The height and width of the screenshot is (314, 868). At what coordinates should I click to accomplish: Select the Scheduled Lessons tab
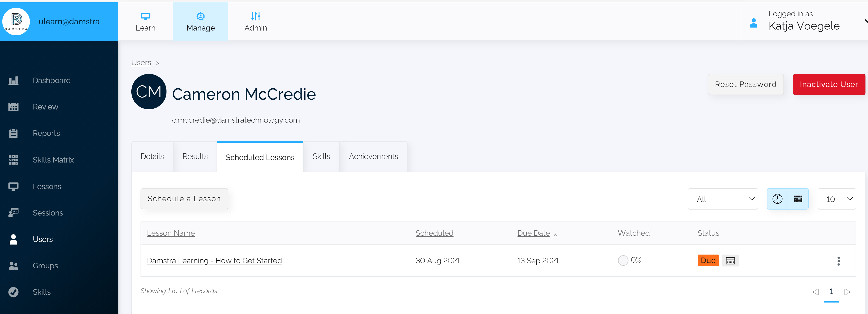pyautogui.click(x=260, y=157)
